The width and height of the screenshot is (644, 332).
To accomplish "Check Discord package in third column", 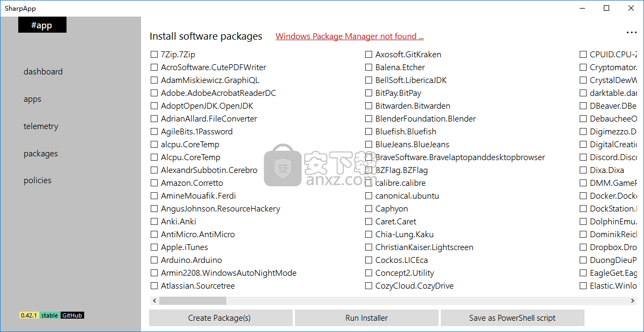I will (583, 157).
